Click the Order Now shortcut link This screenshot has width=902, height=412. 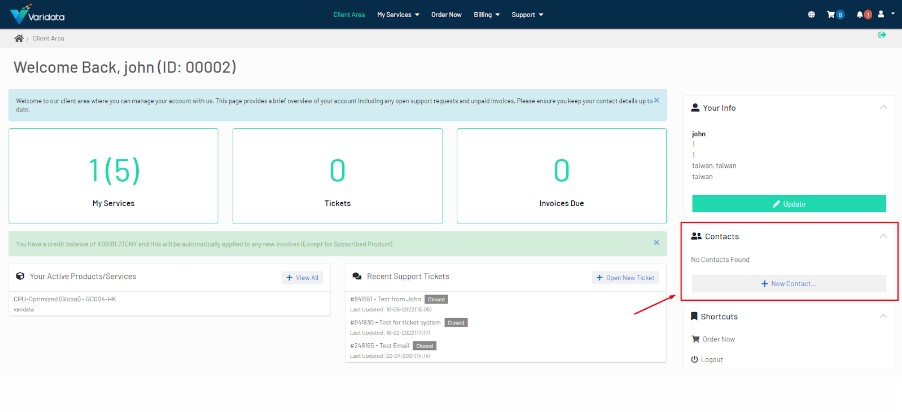[x=718, y=339]
